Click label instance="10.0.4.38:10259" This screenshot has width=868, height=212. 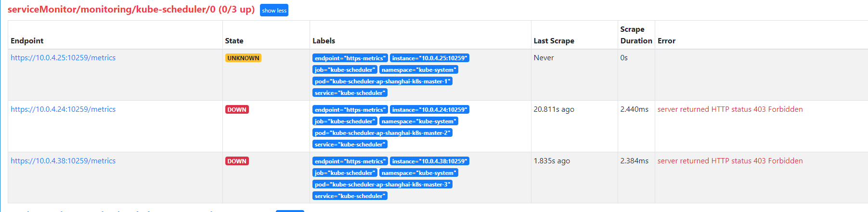(x=429, y=161)
